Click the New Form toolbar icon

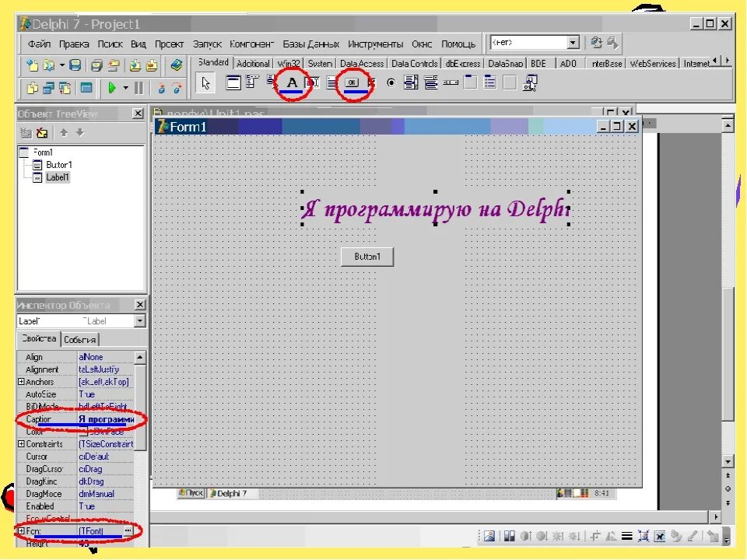(86, 88)
